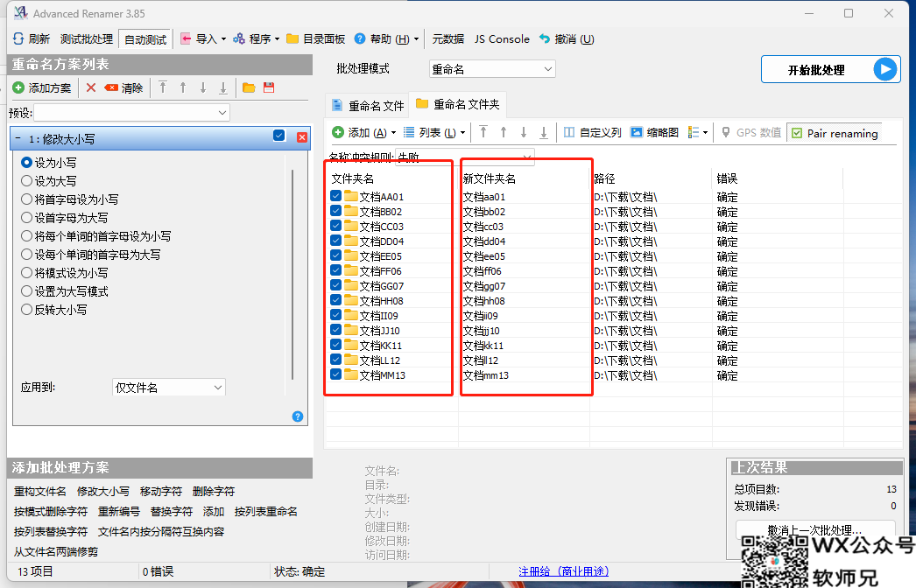Open the JS Console menu item
Viewport: 916px width, 588px height.
pos(502,39)
